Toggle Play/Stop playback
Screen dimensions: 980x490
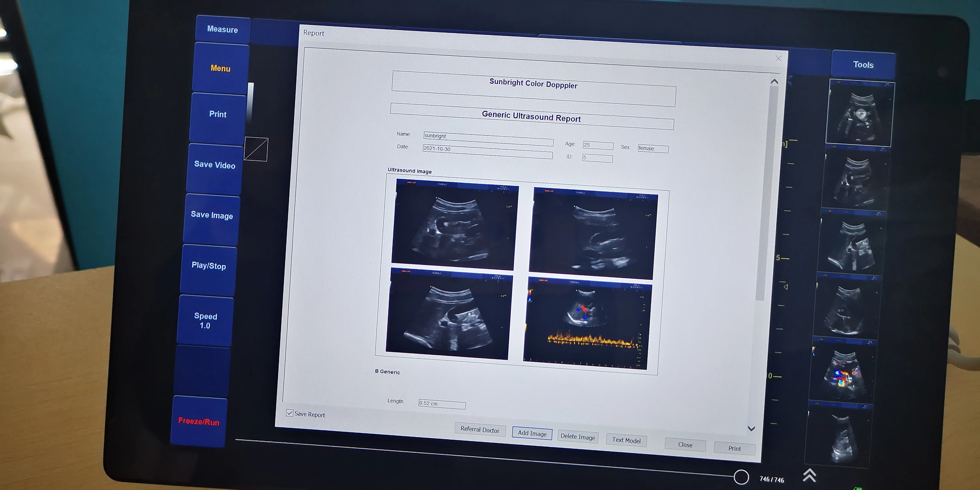pyautogui.click(x=208, y=265)
